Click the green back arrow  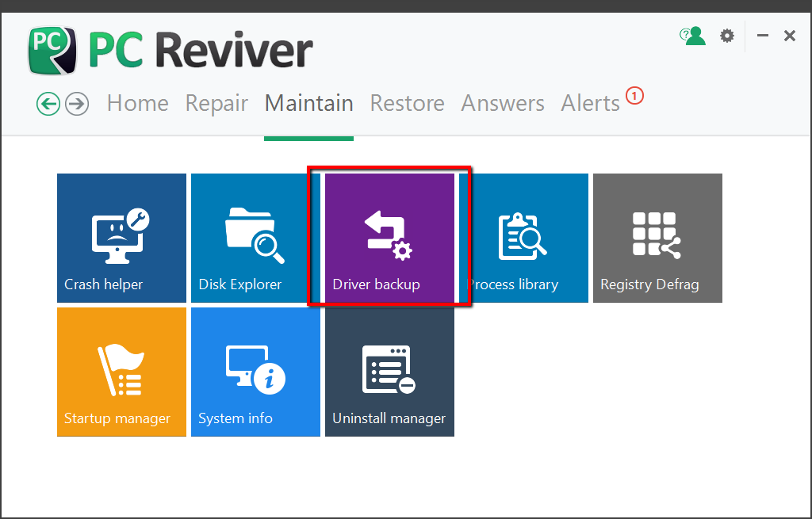pyautogui.click(x=48, y=104)
